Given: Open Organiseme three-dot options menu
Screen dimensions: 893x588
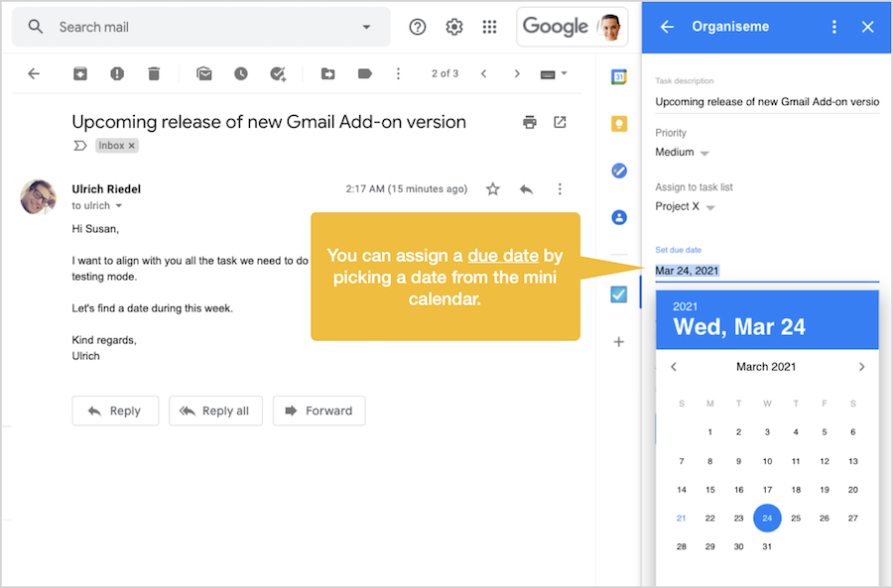Looking at the screenshot, I should [834, 27].
